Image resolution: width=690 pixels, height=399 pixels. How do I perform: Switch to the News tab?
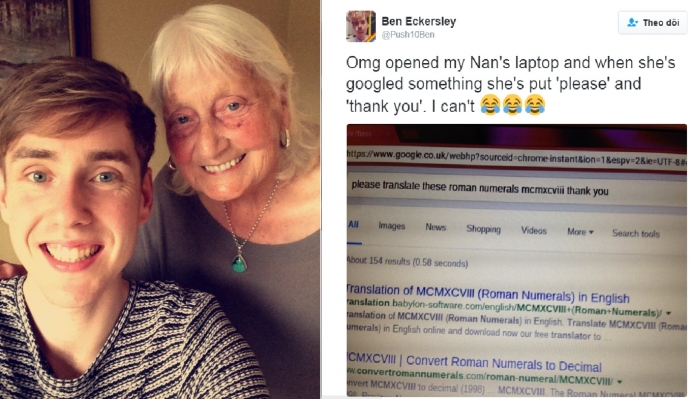[436, 227]
